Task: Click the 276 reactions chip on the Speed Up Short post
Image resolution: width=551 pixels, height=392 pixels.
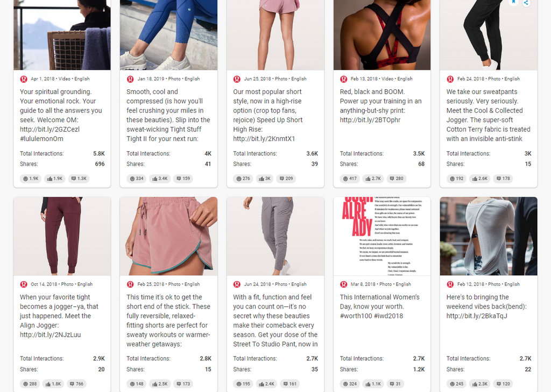Action: coord(243,179)
